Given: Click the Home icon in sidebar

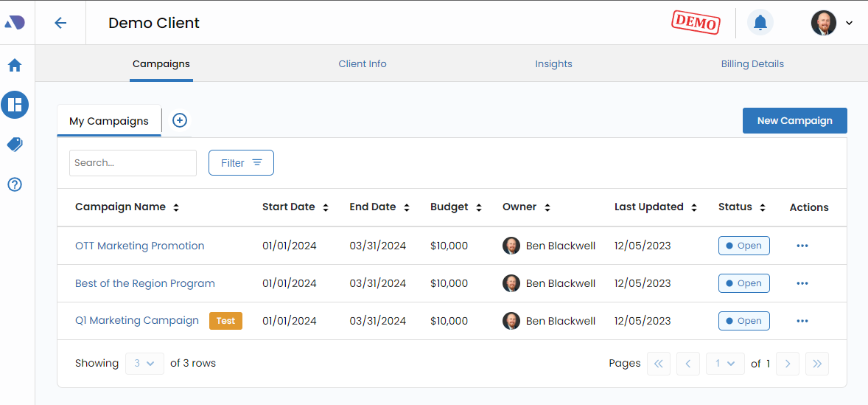Looking at the screenshot, I should tap(15, 66).
